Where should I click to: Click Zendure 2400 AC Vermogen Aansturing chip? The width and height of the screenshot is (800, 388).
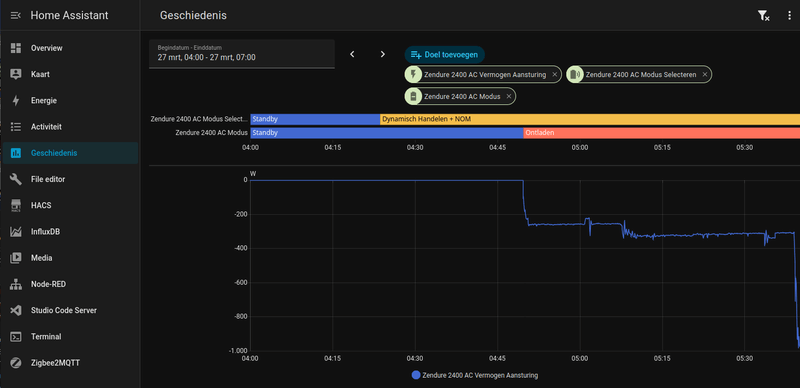(483, 75)
